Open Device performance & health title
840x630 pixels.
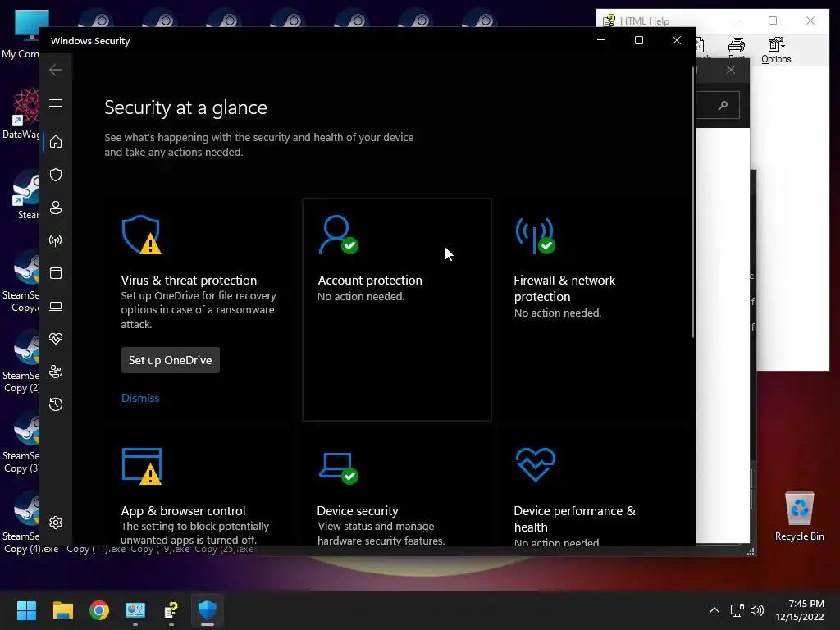click(575, 518)
